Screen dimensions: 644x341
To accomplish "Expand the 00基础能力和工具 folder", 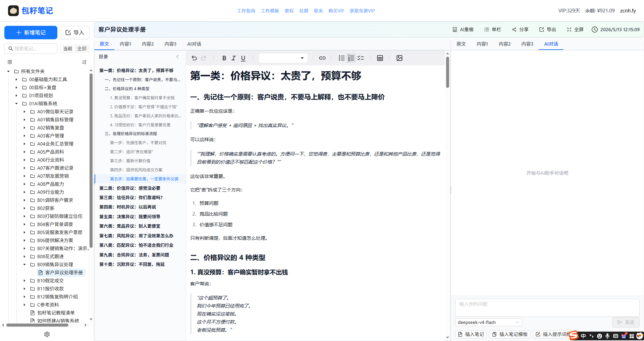I will click(16, 79).
